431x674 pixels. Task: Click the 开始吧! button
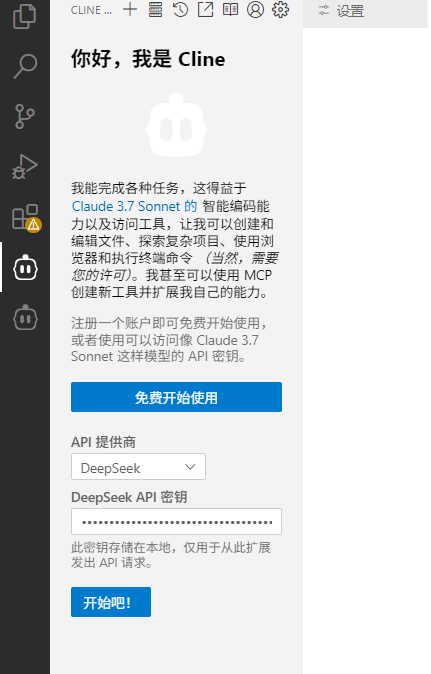click(x=111, y=602)
